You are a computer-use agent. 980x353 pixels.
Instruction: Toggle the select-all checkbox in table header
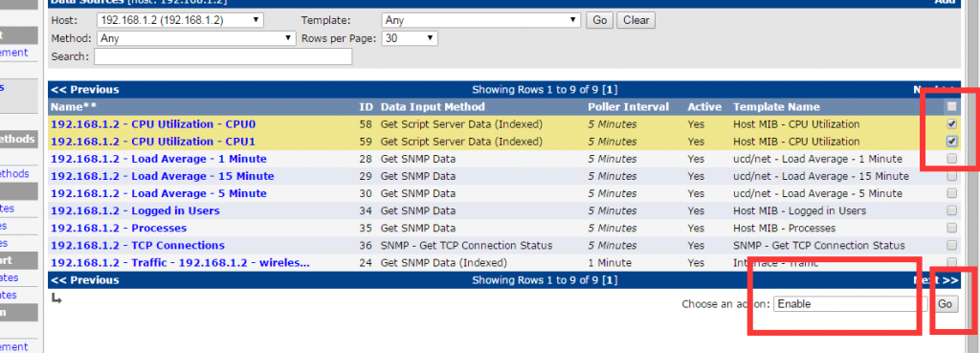[951, 107]
